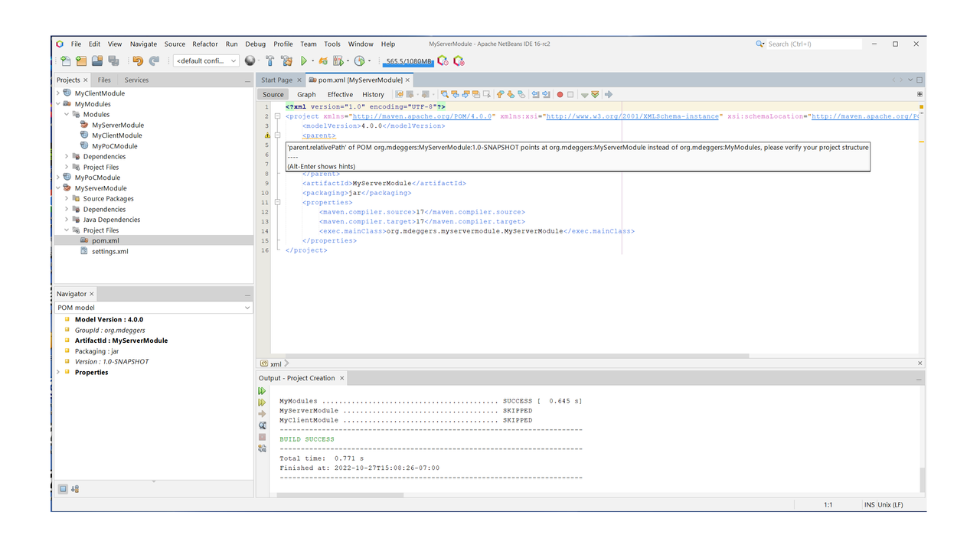Click the globe browser selector icon

tap(250, 60)
